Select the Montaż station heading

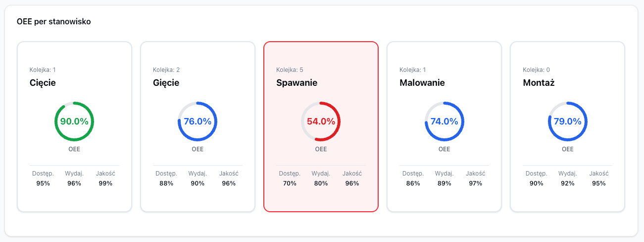539,83
